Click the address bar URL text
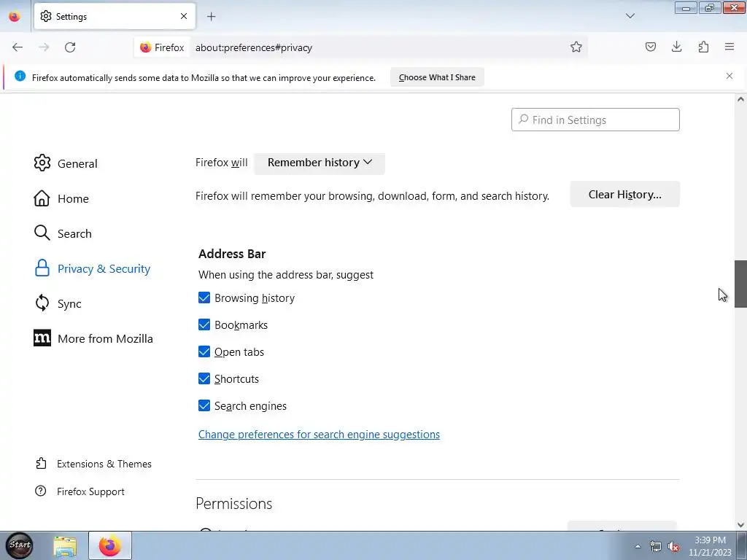747x560 pixels. tap(253, 47)
